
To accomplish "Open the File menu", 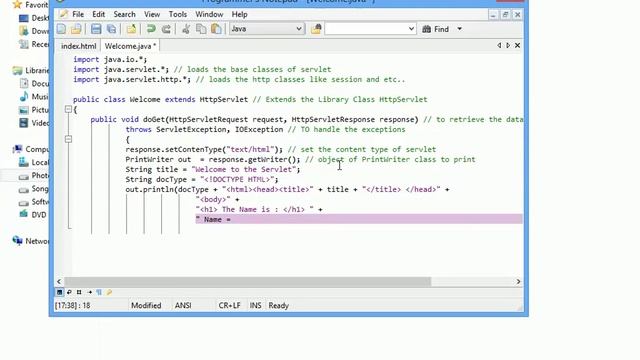I will [x=78, y=14].
